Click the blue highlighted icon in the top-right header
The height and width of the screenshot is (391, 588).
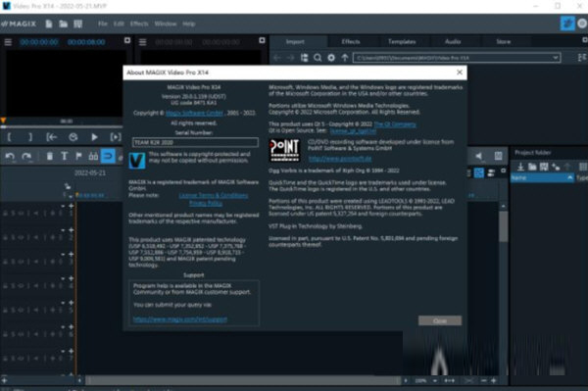coord(567,24)
